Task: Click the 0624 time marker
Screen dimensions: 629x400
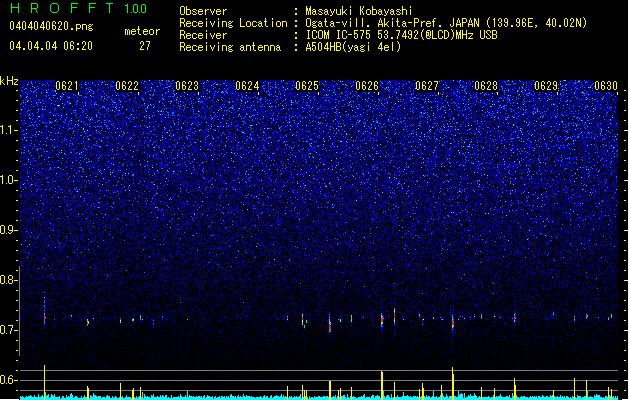Action: click(x=247, y=86)
